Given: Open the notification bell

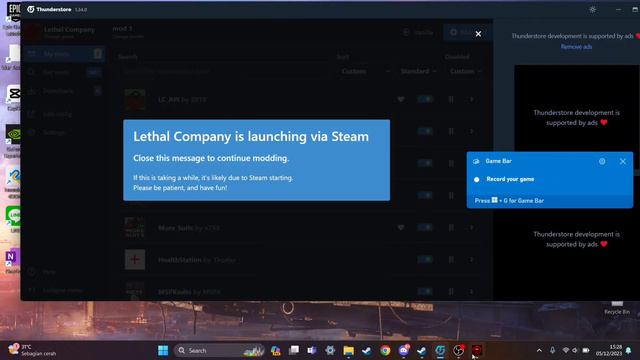Looking at the screenshot, I should tap(629, 350).
